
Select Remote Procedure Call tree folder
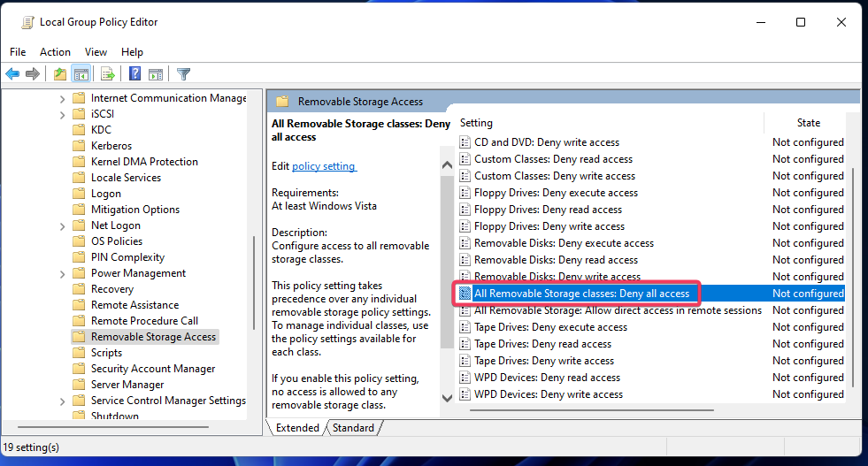[x=144, y=321]
